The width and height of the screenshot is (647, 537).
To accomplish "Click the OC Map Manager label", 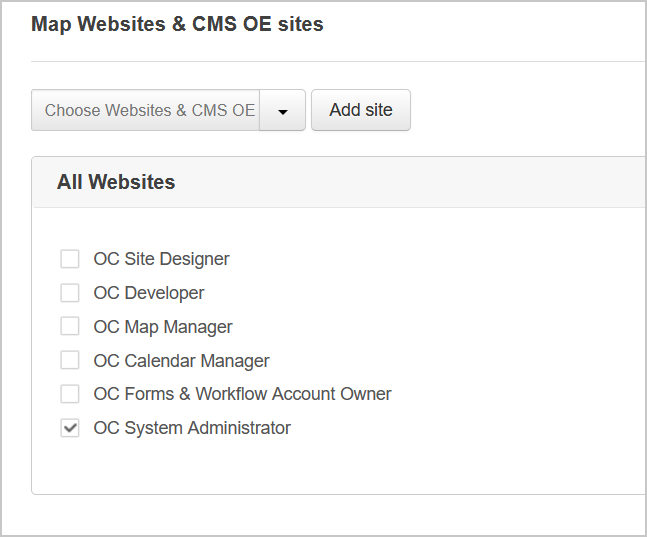I will click(x=163, y=327).
